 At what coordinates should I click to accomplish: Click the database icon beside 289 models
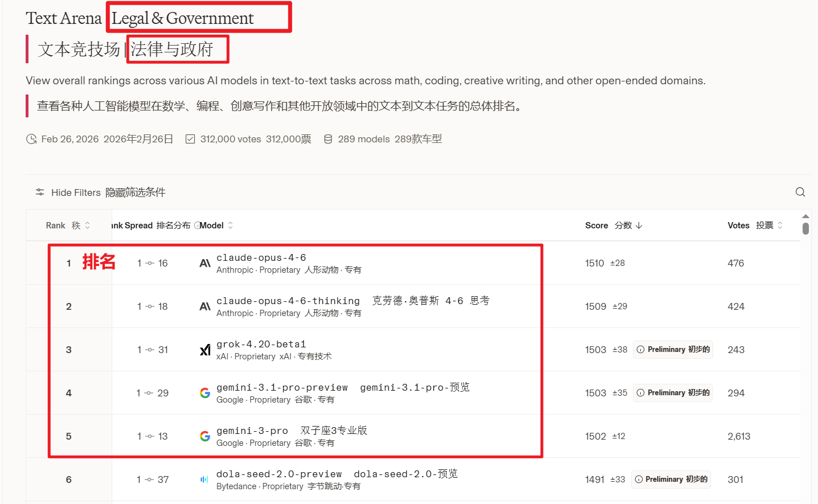point(328,139)
